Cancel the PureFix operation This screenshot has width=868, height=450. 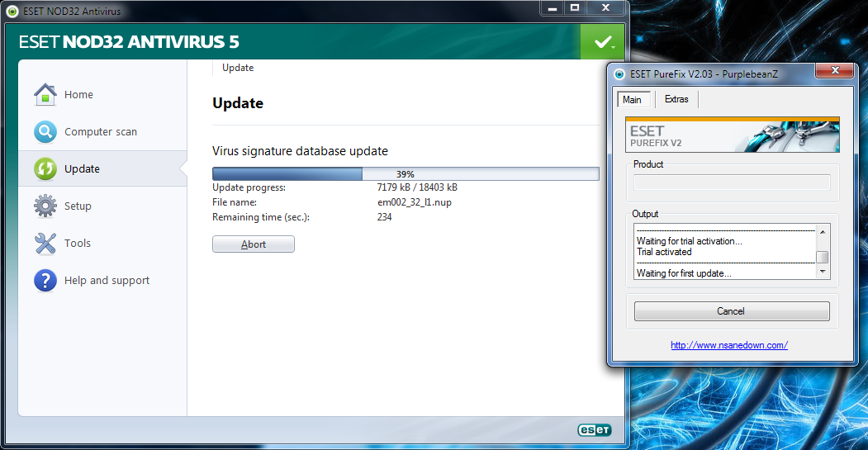point(731,311)
